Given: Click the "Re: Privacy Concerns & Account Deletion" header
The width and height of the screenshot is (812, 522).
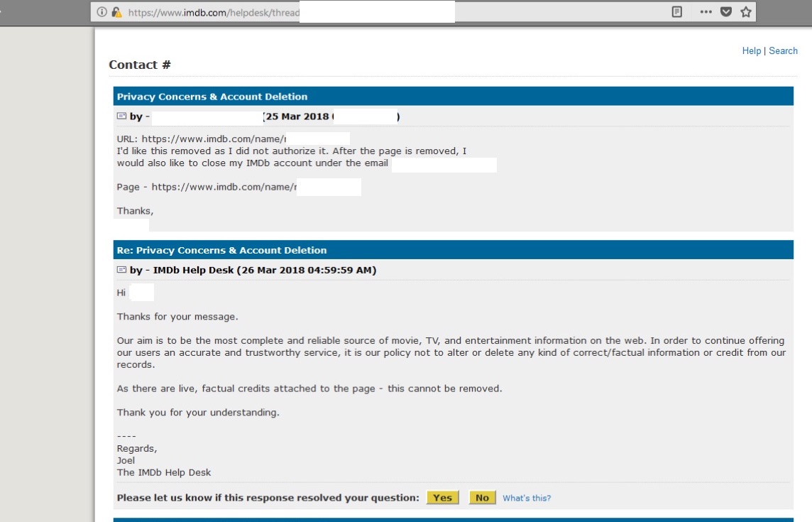Looking at the screenshot, I should pos(221,250).
